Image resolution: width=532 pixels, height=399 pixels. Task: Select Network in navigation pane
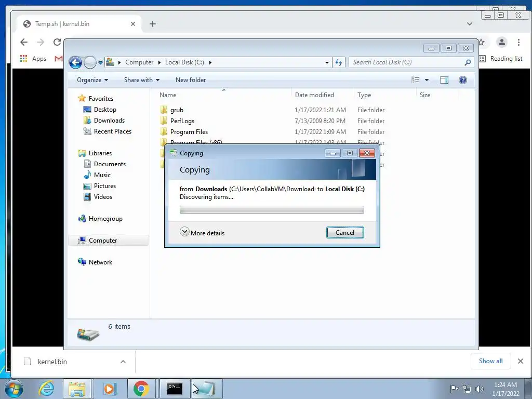coord(100,262)
